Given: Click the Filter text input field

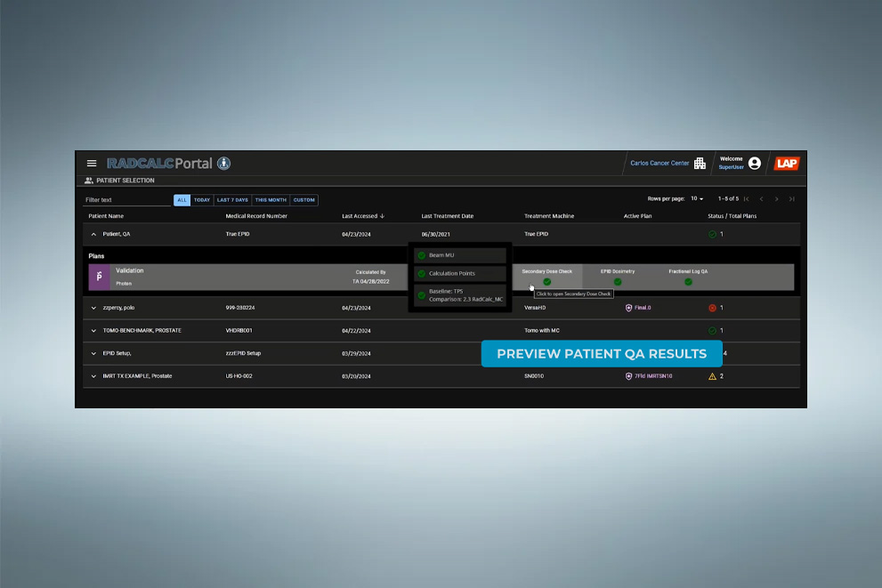Looking at the screenshot, I should coord(125,200).
